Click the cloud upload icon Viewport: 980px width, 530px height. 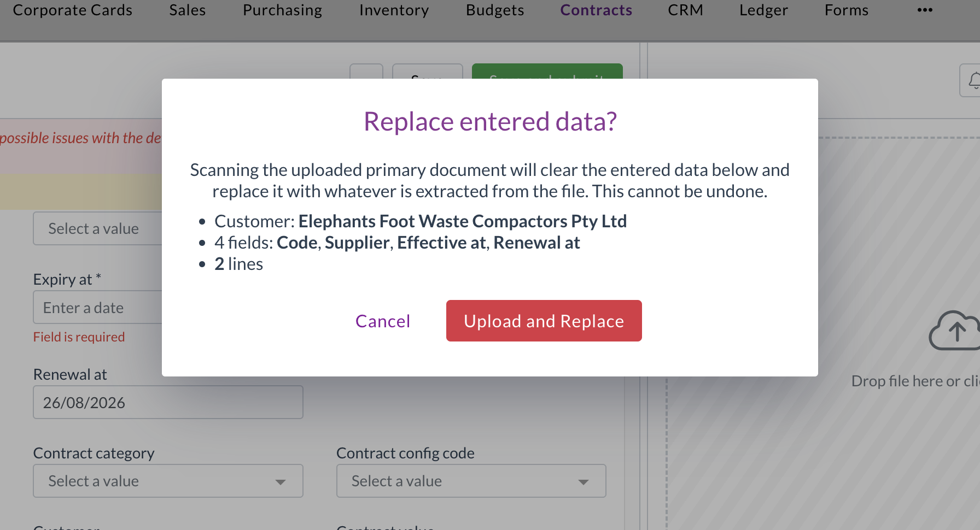tap(955, 331)
